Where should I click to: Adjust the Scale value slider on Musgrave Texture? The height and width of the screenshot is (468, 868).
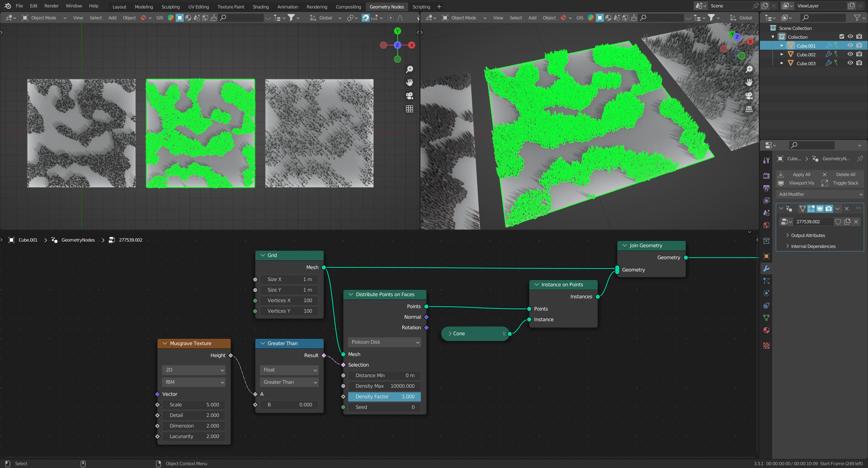pos(193,404)
